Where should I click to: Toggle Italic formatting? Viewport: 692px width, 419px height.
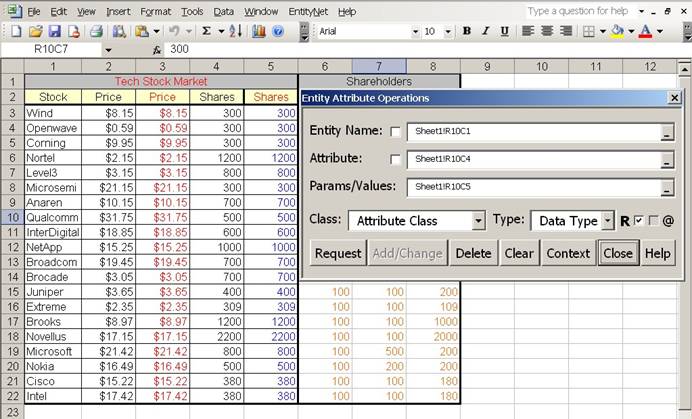pyautogui.click(x=485, y=31)
